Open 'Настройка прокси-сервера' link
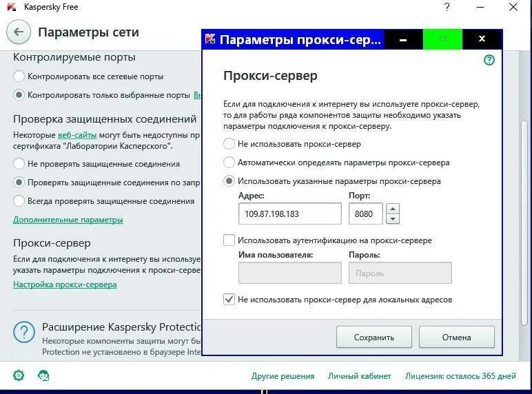This screenshot has width=532, height=394. 65,284
